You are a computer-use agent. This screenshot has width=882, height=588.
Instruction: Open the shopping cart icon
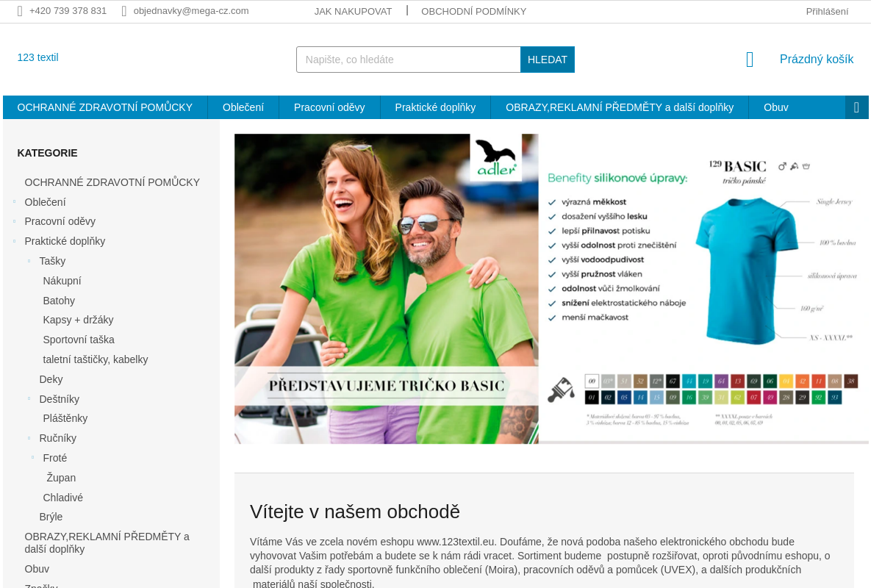(x=749, y=60)
